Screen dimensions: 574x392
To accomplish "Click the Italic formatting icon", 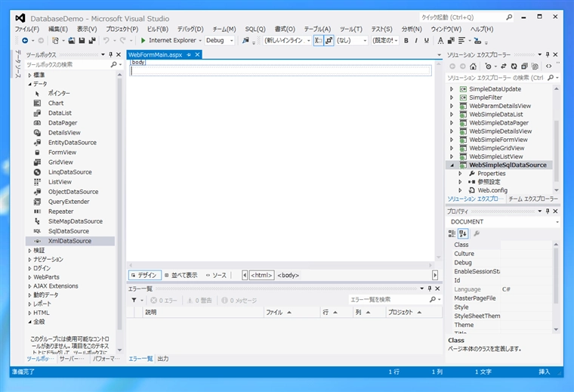I will click(416, 41).
